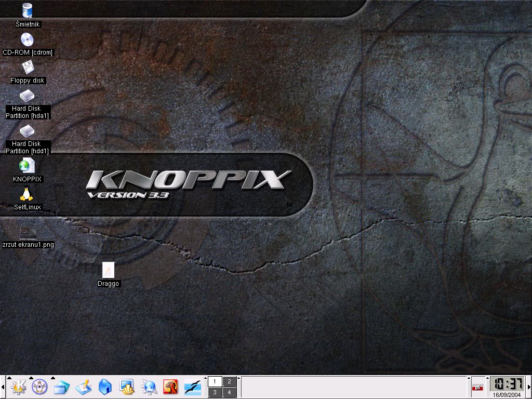Launch the Konsole terminal
This screenshot has width=532, height=399.
[x=127, y=387]
